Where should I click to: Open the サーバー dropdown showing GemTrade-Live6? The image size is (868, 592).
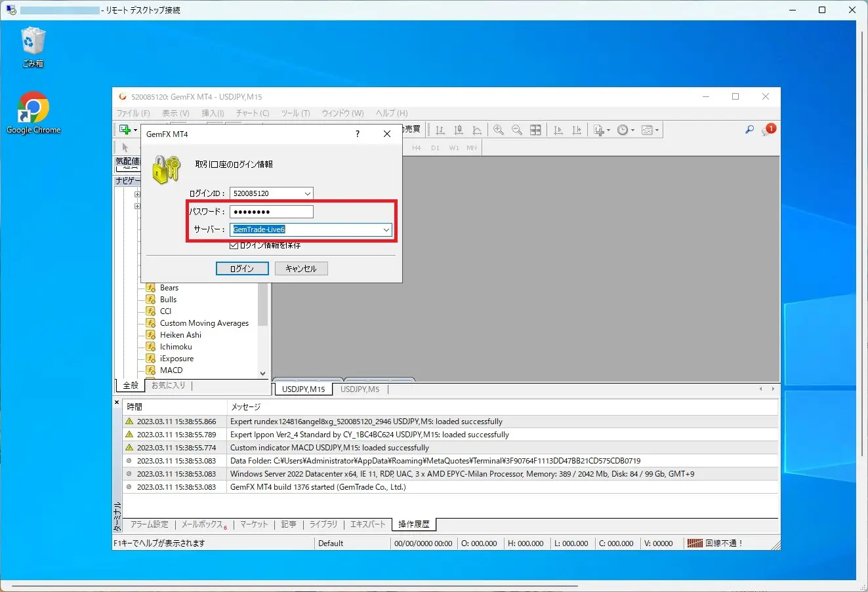click(x=386, y=229)
